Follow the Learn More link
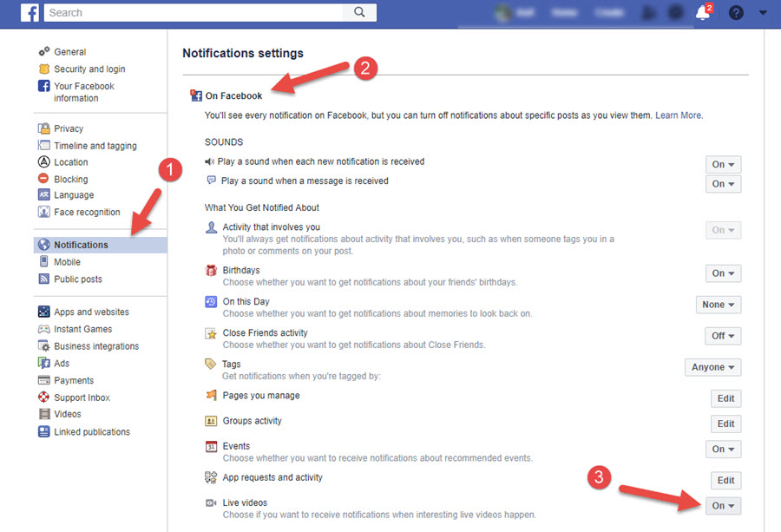Image resolution: width=781 pixels, height=532 pixels. coord(678,115)
